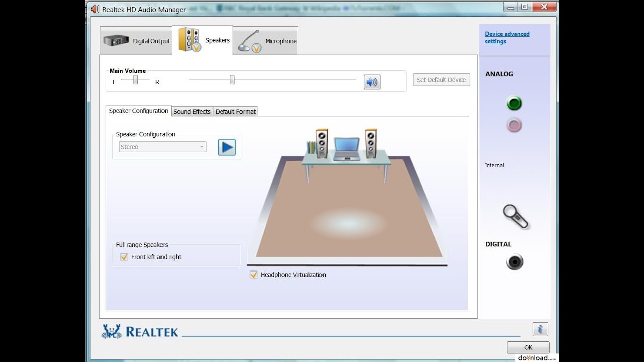
Task: Click the Realtek window title icon
Action: pyautogui.click(x=95, y=9)
